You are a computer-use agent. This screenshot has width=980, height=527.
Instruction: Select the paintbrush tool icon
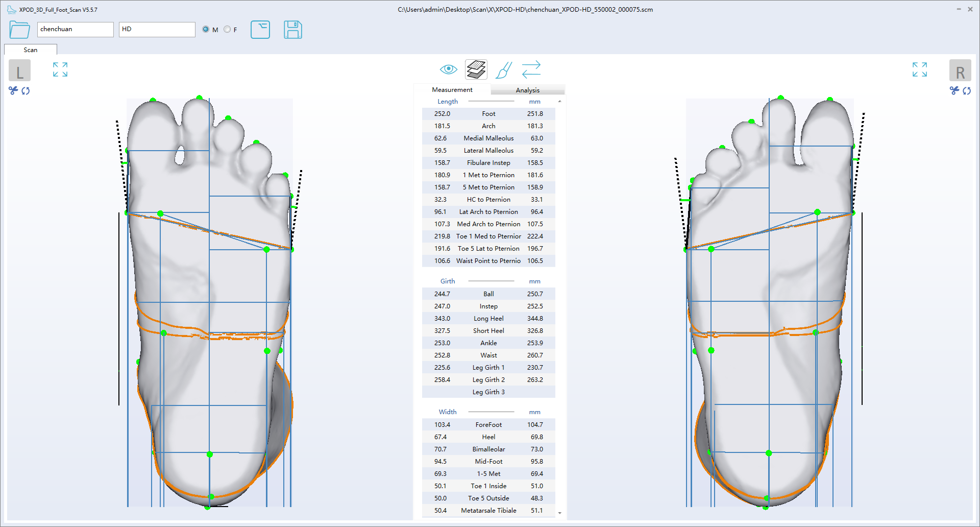pyautogui.click(x=504, y=70)
